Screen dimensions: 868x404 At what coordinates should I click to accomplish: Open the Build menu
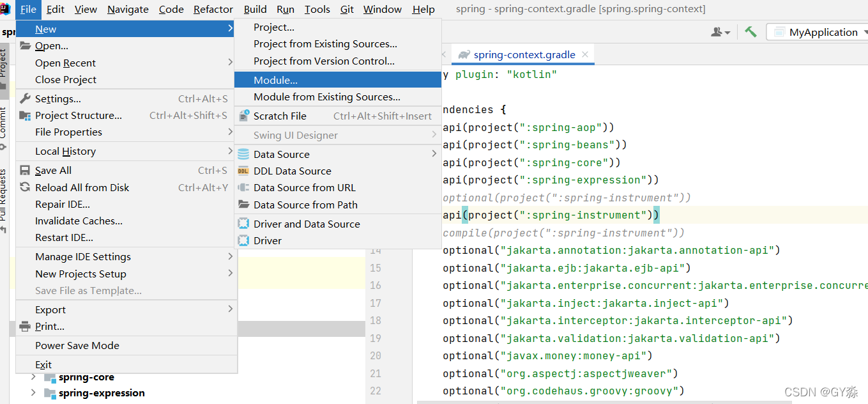click(255, 9)
